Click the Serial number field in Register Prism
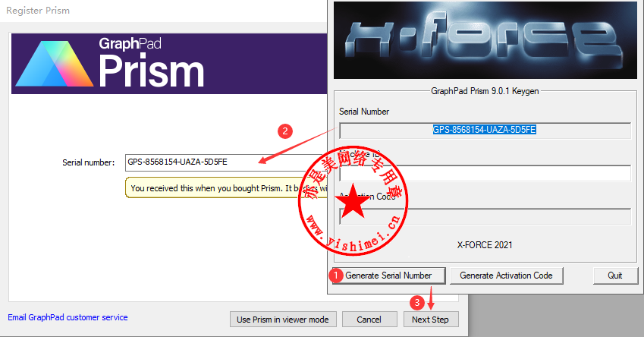 coord(226,162)
